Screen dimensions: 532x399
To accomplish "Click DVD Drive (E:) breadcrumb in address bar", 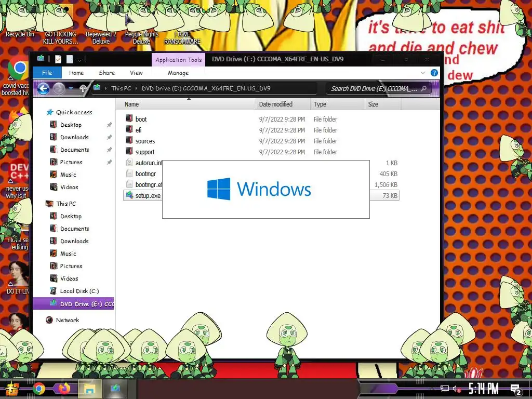I will 206,88.
